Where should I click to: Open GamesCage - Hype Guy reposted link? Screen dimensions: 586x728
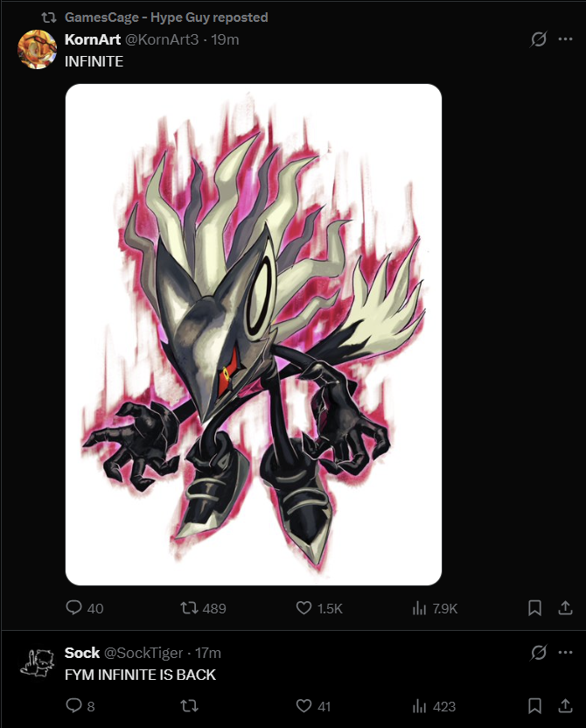pyautogui.click(x=166, y=17)
